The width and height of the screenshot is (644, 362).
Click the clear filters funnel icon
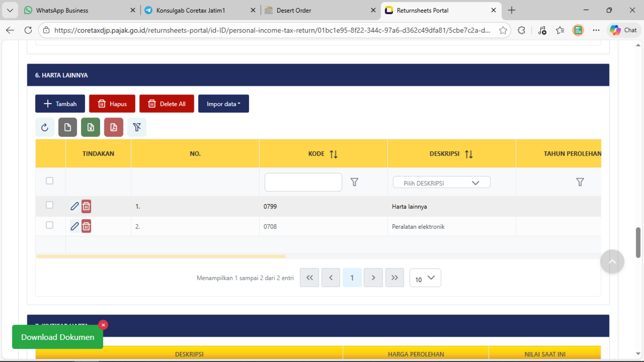(137, 128)
